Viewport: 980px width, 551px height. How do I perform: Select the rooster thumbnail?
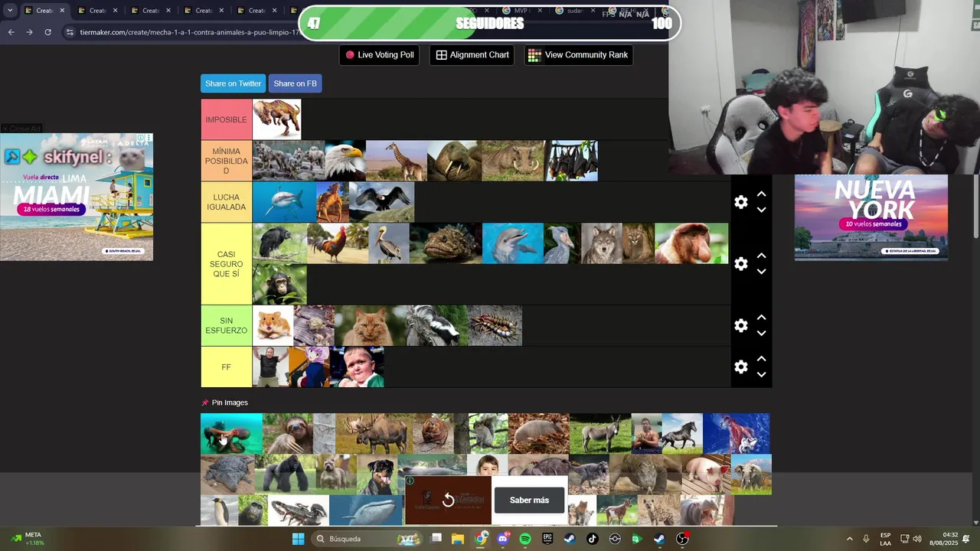337,243
